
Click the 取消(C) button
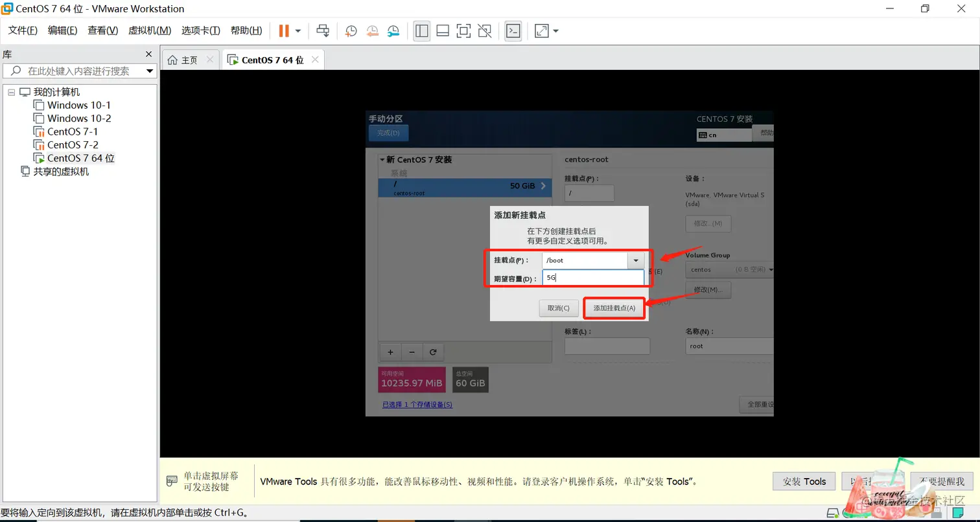point(558,308)
